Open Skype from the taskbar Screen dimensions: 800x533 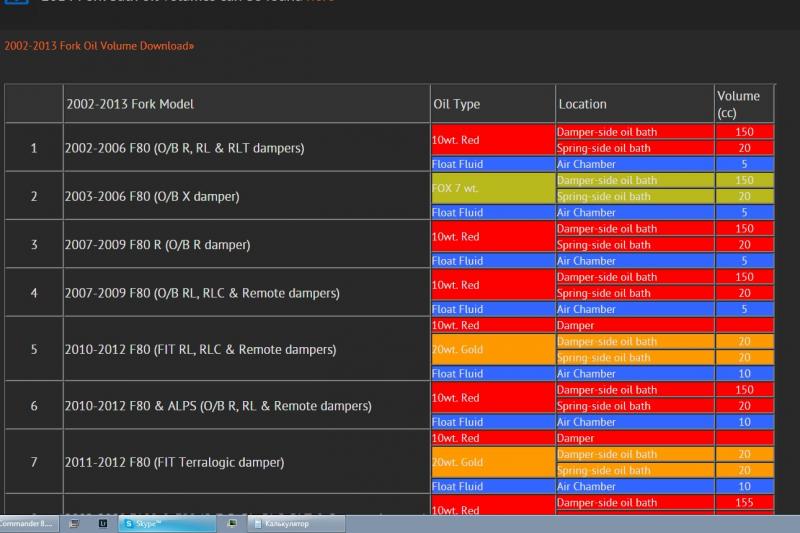click(167, 524)
